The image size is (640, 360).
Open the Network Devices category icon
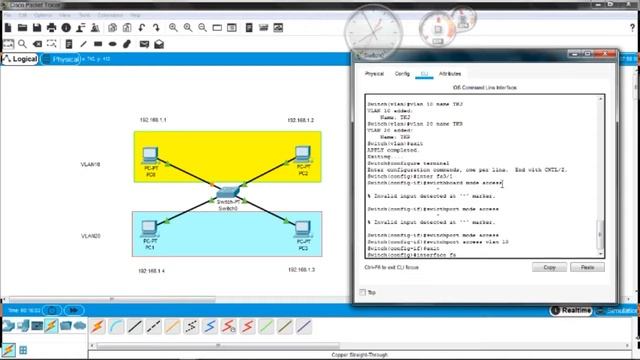coord(9,326)
